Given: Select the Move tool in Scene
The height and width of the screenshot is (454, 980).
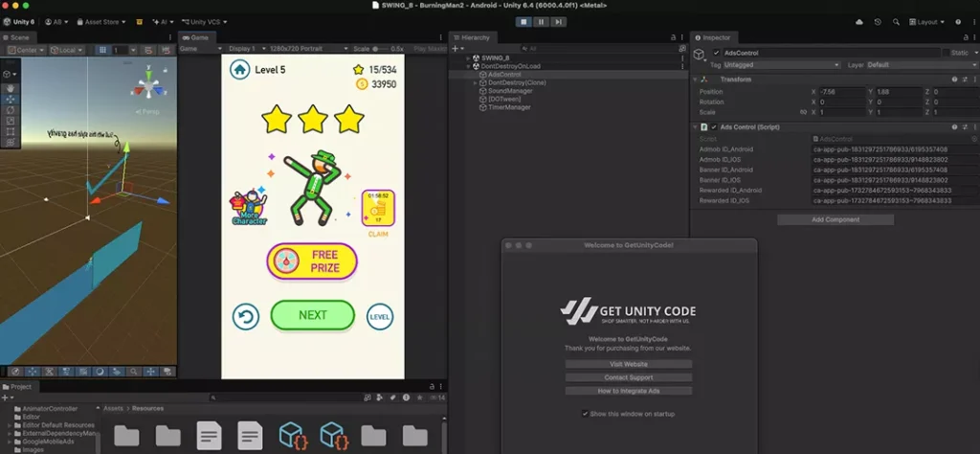Looking at the screenshot, I should (x=11, y=99).
